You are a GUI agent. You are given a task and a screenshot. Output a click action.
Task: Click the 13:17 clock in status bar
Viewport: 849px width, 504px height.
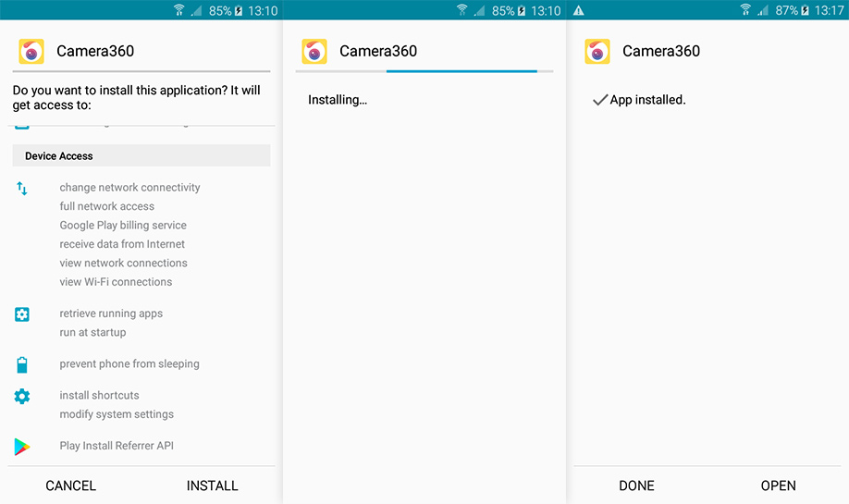[x=829, y=10]
